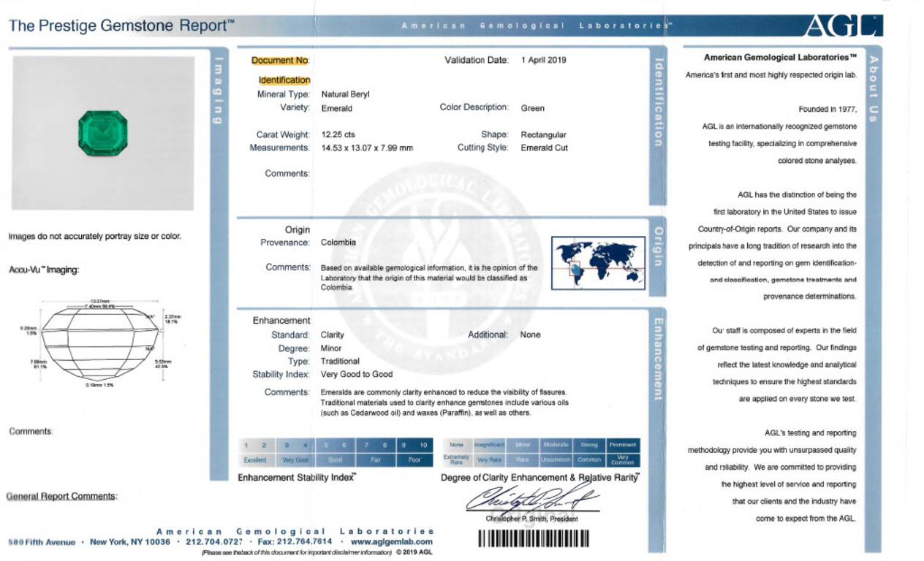Screen dimensions: 924x561
Task: Select the green emerald photo
Action: point(102,133)
